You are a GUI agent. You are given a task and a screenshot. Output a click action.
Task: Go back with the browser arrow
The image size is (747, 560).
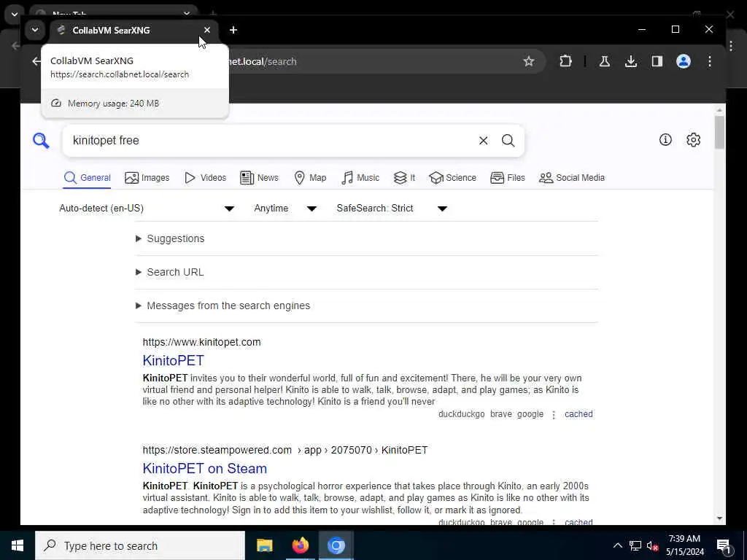pyautogui.click(x=36, y=61)
